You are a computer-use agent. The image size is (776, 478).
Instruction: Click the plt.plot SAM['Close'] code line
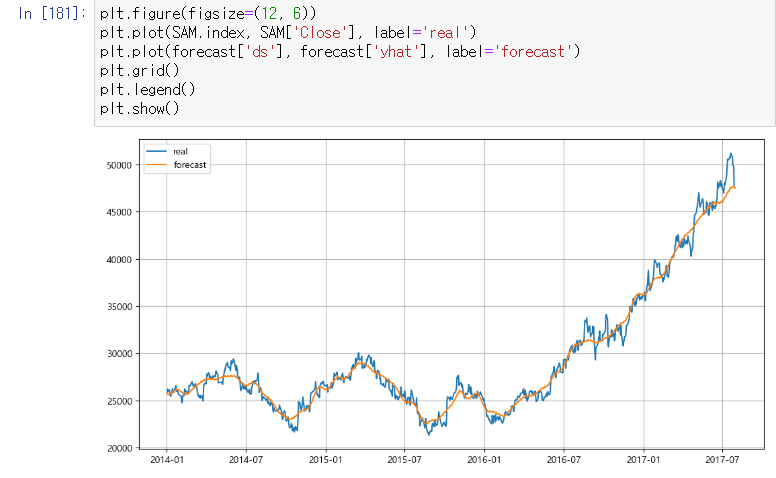tap(288, 33)
